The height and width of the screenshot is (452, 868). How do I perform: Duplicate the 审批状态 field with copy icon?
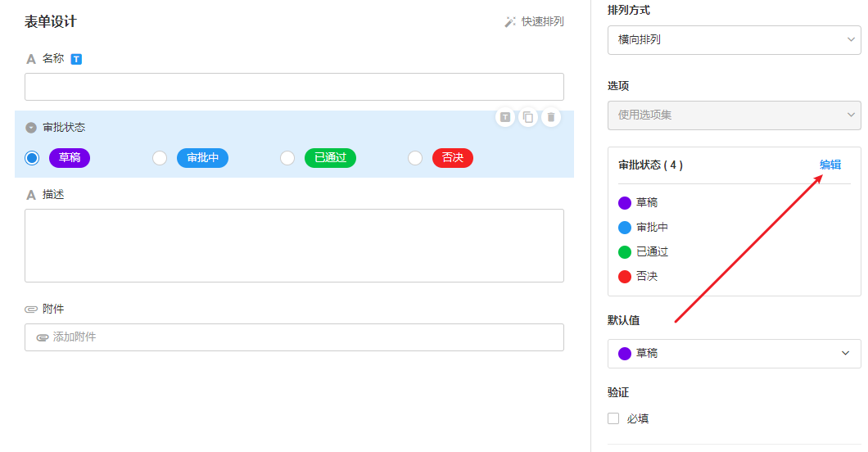click(x=528, y=117)
